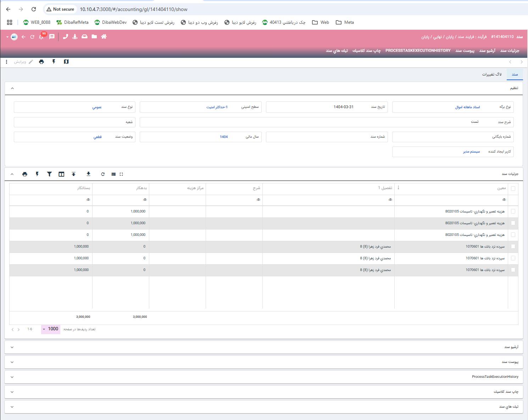Click the phone icon in pink header

click(65, 37)
